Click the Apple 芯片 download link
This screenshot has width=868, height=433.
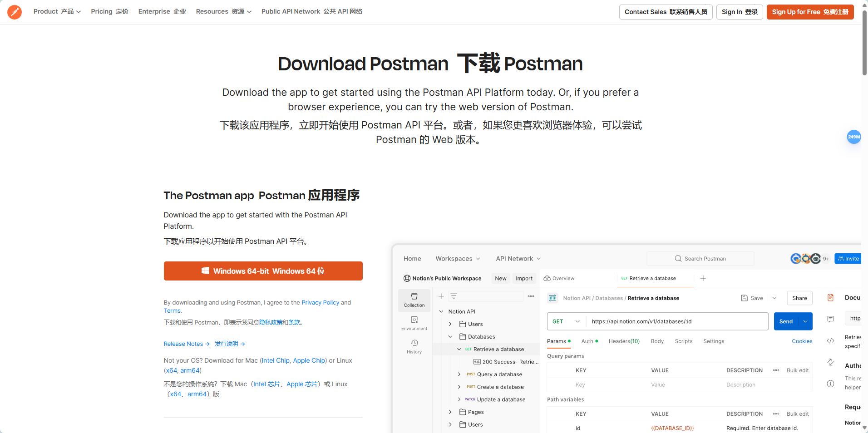click(x=303, y=384)
